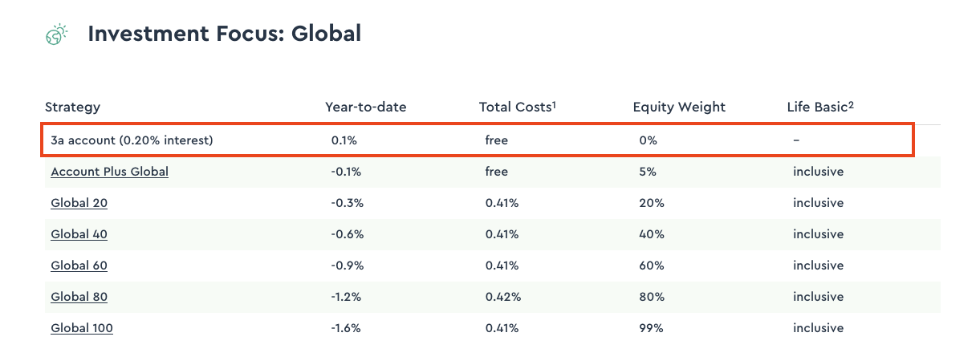Click the Total Costs footnote superscript 1
980x361 pixels.
(555, 103)
